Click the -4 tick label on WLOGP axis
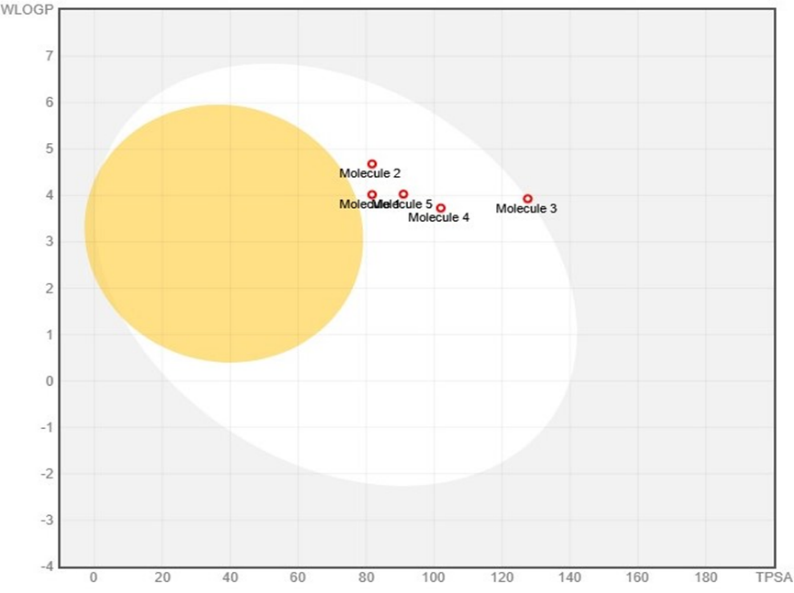 pyautogui.click(x=45, y=566)
